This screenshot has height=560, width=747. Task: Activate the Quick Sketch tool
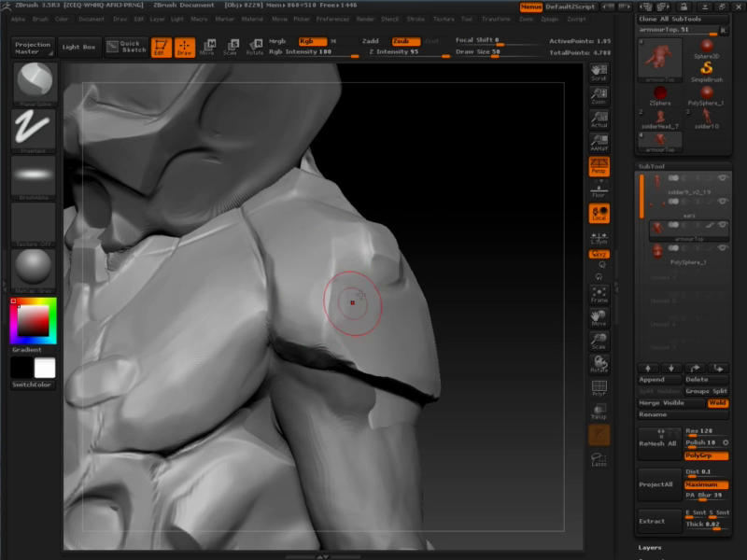click(x=126, y=46)
